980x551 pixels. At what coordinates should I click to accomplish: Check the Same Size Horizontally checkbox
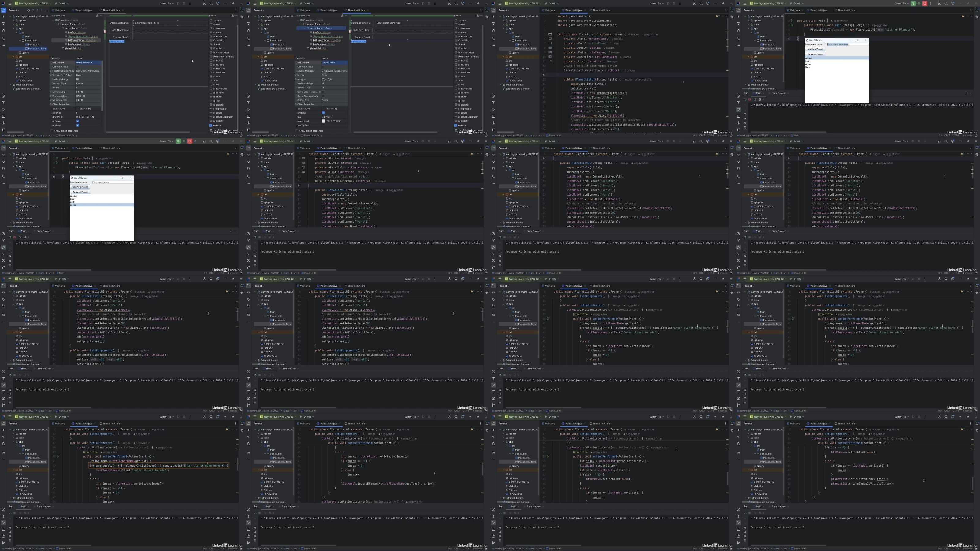tap(323, 92)
